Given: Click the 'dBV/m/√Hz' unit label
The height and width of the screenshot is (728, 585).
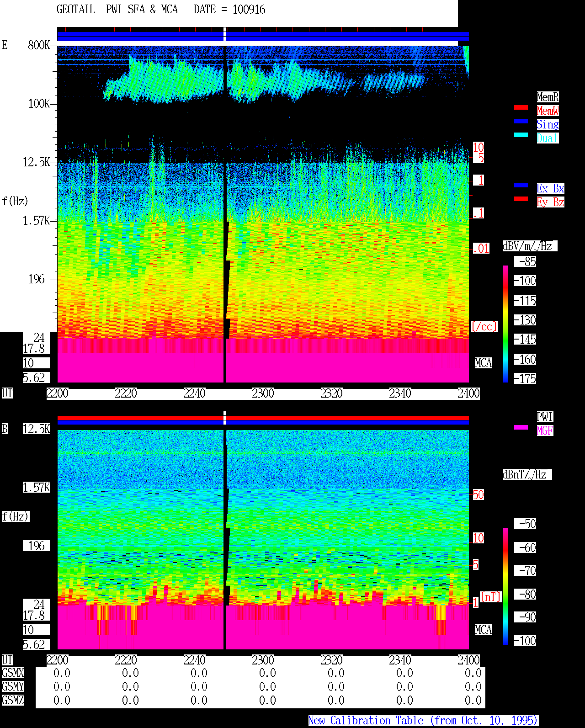Looking at the screenshot, I should (x=530, y=246).
